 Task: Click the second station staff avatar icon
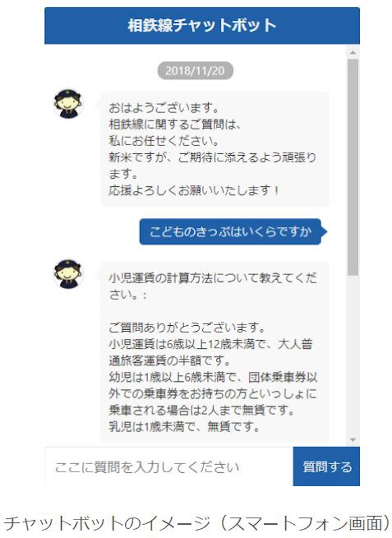click(x=68, y=274)
